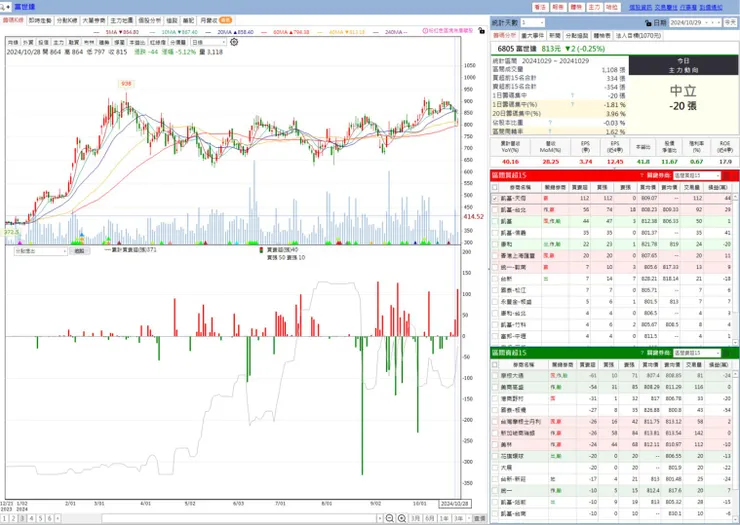Check the box beside 摩根大通 row
Image resolution: width=740 pixels, height=525 pixels.
(495, 376)
